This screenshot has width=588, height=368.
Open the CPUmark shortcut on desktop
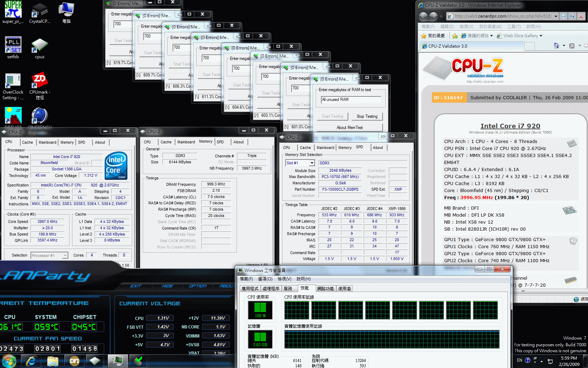click(40, 86)
